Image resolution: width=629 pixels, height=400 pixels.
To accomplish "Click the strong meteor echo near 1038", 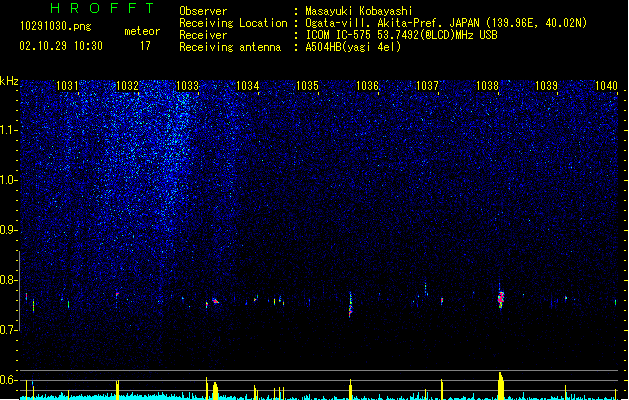I will [501, 299].
